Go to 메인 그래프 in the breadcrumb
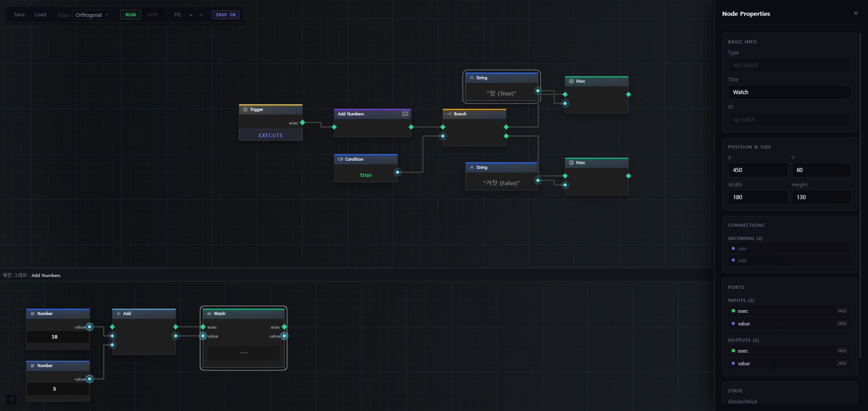Image resolution: width=868 pixels, height=411 pixels. (x=15, y=275)
